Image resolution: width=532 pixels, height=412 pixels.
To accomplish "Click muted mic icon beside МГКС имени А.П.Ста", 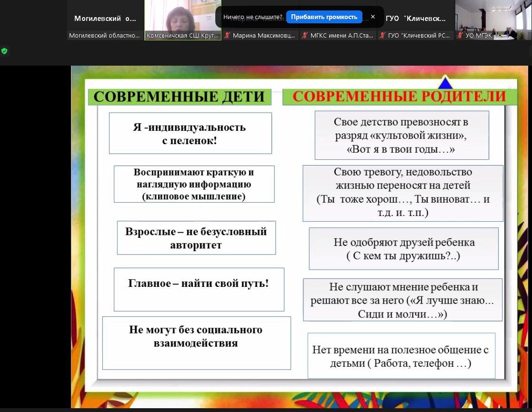I will coord(305,36).
